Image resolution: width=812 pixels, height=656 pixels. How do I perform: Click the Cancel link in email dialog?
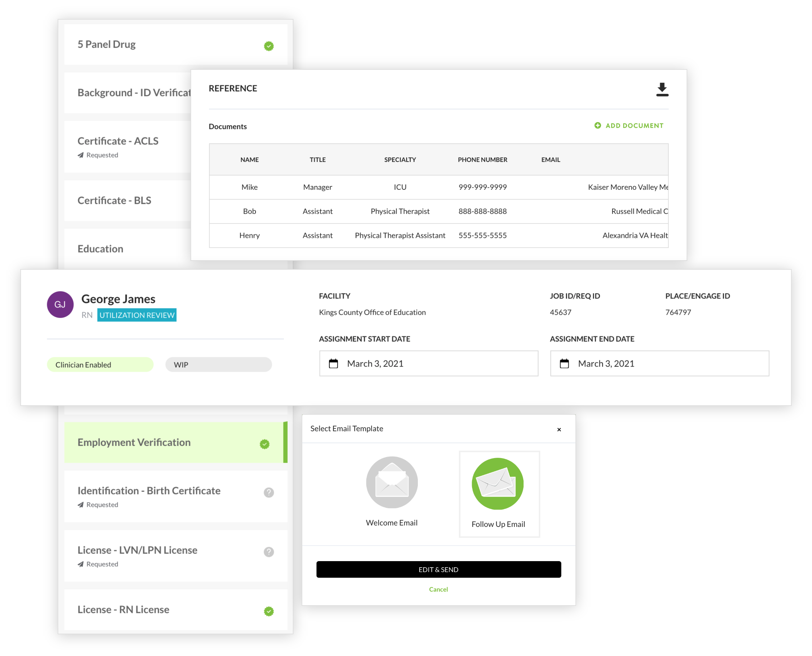tap(438, 589)
